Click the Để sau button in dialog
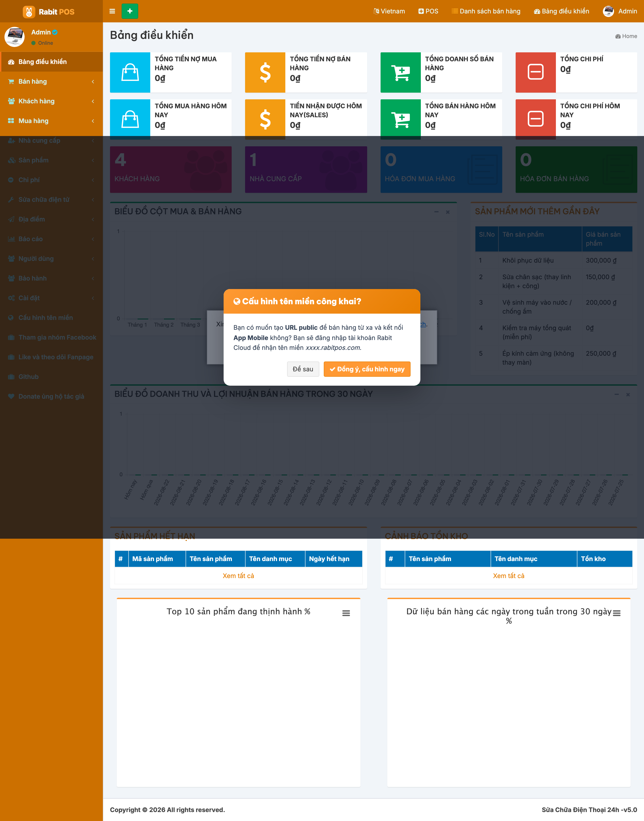This screenshot has width=644, height=821. tap(303, 369)
